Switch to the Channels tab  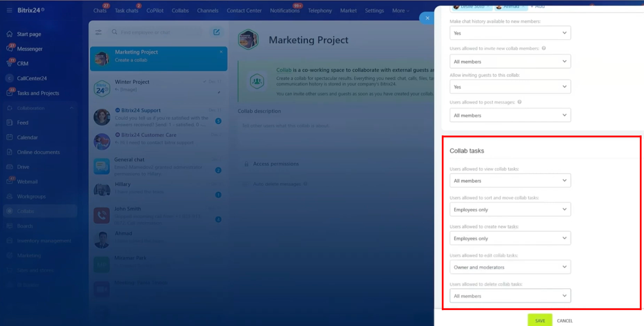point(207,10)
